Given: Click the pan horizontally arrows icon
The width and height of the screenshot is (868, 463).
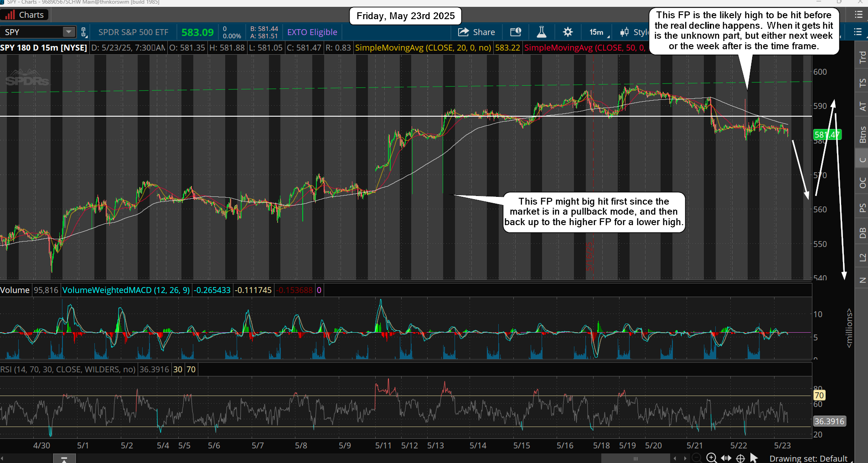Looking at the screenshot, I should point(726,458).
